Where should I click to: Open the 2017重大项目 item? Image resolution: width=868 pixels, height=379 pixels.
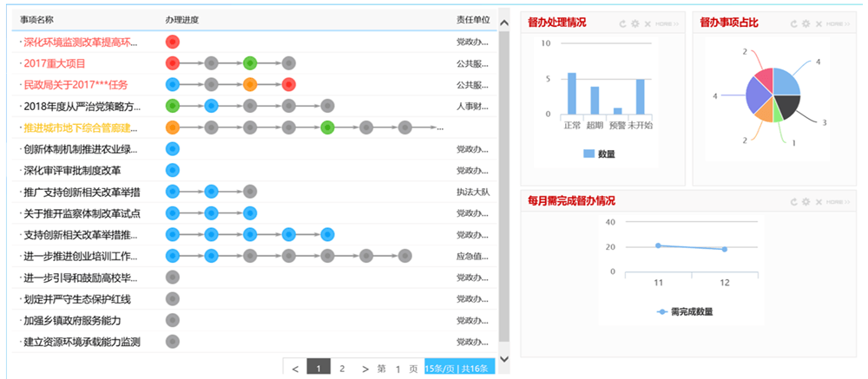pos(55,62)
